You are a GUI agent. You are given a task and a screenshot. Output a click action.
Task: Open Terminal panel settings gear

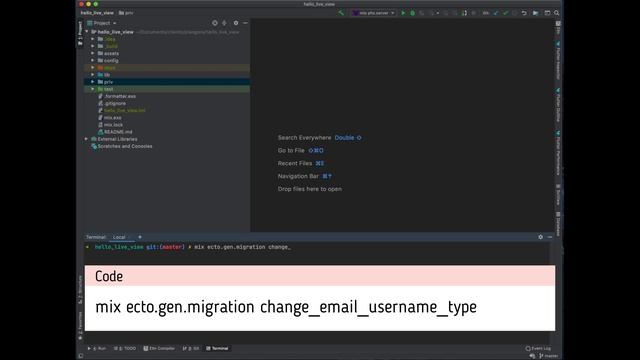coord(540,237)
